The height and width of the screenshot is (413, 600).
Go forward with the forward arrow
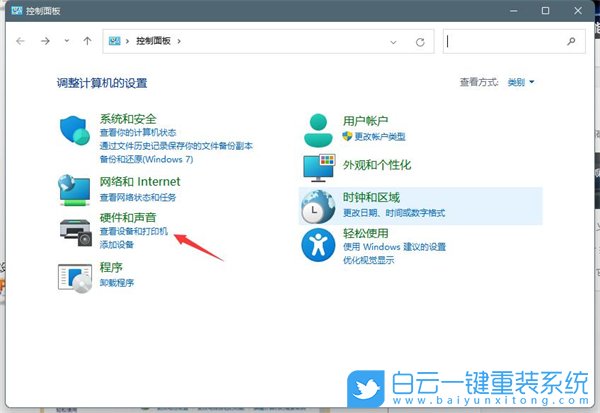tap(45, 41)
